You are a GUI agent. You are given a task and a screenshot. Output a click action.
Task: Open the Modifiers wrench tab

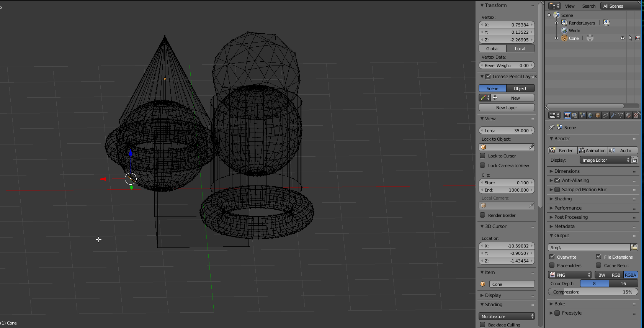[613, 115]
